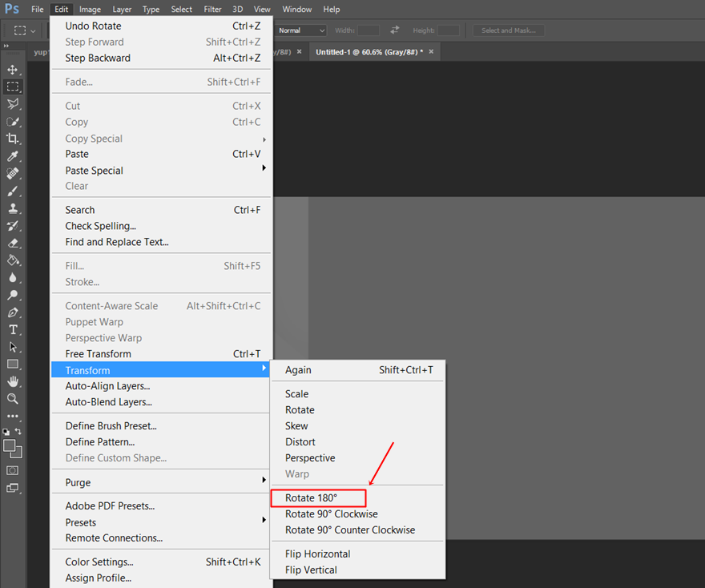Select the Zoom tool
Screen dimensions: 705x588
pos(13,399)
